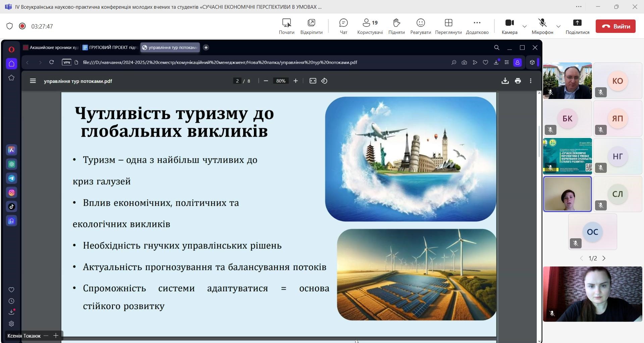Leave the meeting with Вийти
Viewport: 644px width, 343px height.
tap(615, 26)
